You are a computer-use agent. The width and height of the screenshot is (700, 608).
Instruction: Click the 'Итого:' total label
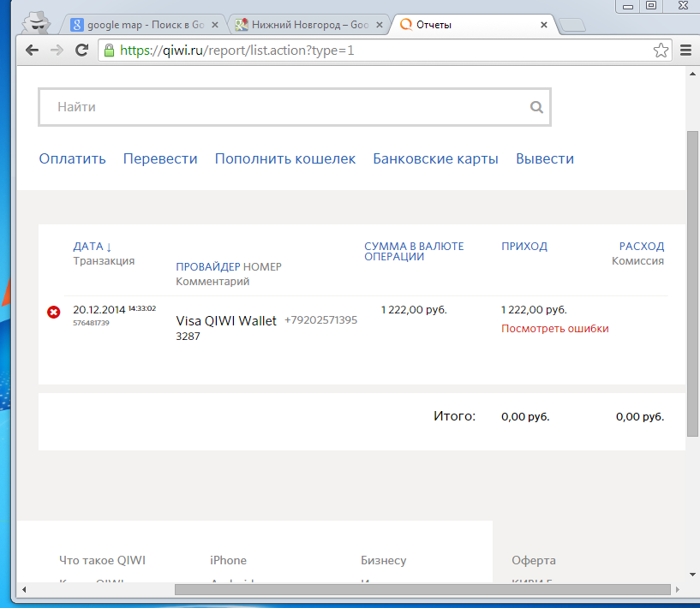pyautogui.click(x=454, y=416)
